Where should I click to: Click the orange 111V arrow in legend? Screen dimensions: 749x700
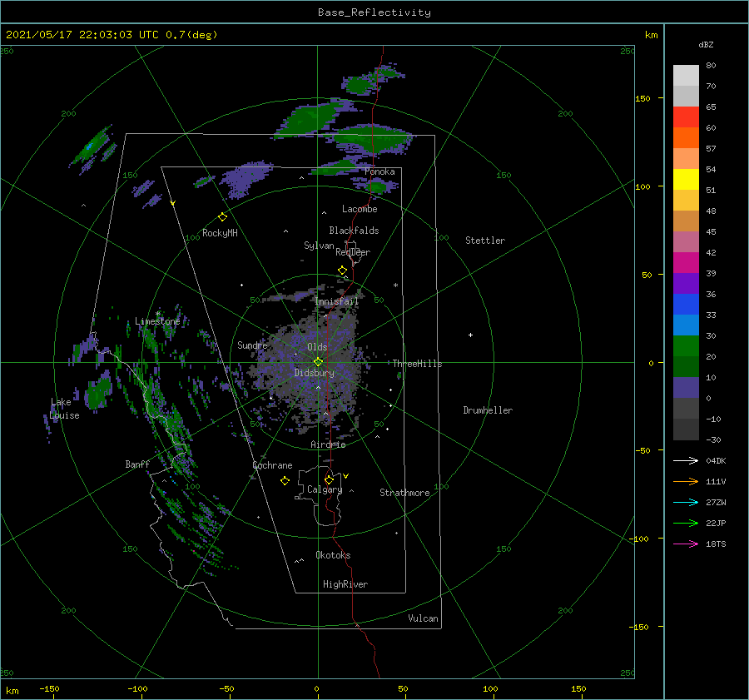(686, 482)
